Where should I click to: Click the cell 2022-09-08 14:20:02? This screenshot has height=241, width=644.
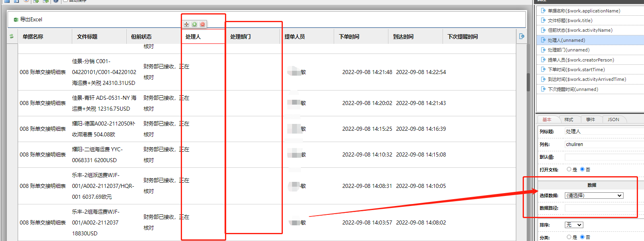367,103
